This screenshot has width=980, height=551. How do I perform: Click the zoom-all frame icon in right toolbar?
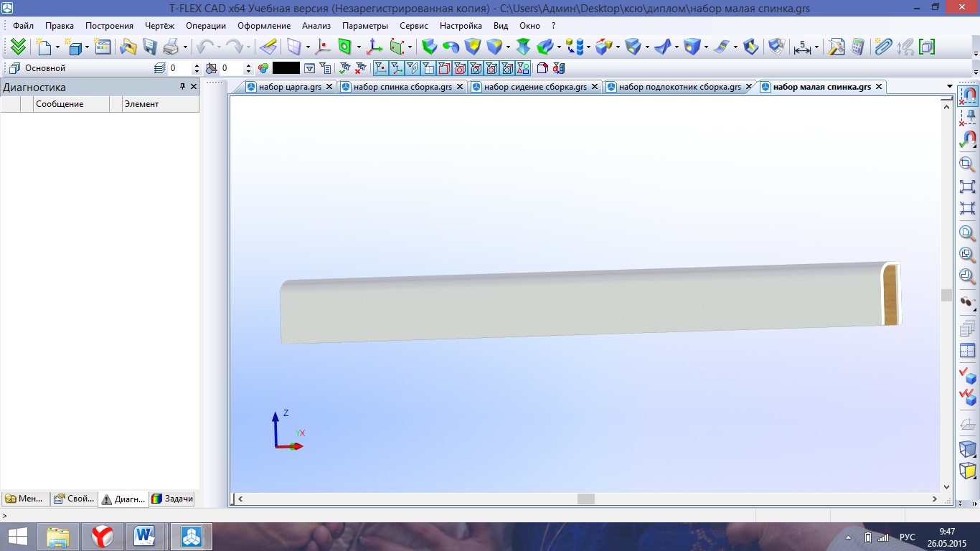(968, 187)
